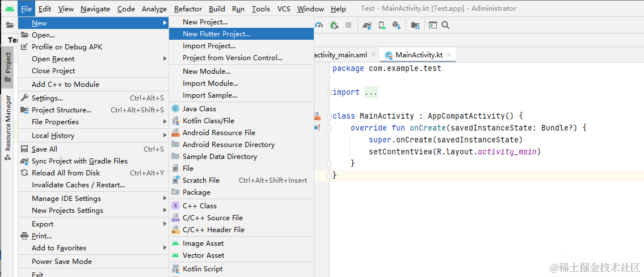Choose Java Class in the New submenu
The width and height of the screenshot is (644, 277).
pos(241,109)
